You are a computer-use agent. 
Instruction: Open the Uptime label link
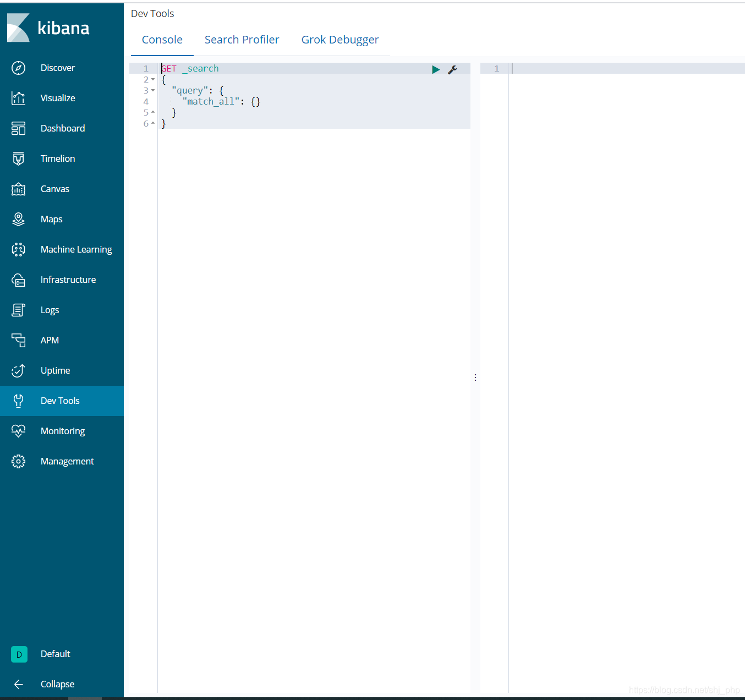point(56,370)
